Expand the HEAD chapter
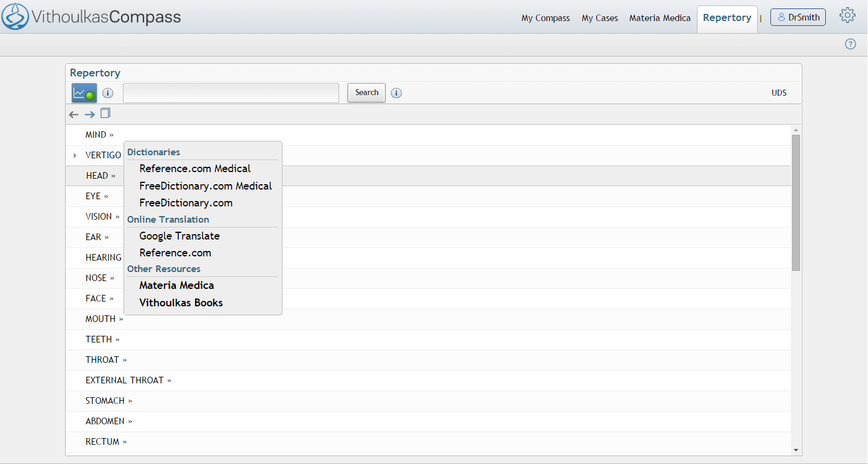 [101, 176]
